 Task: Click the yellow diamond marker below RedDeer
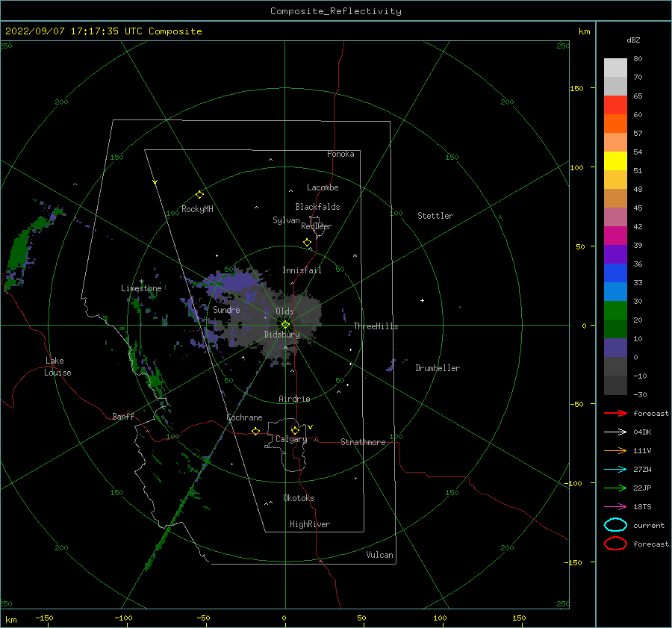click(x=308, y=242)
